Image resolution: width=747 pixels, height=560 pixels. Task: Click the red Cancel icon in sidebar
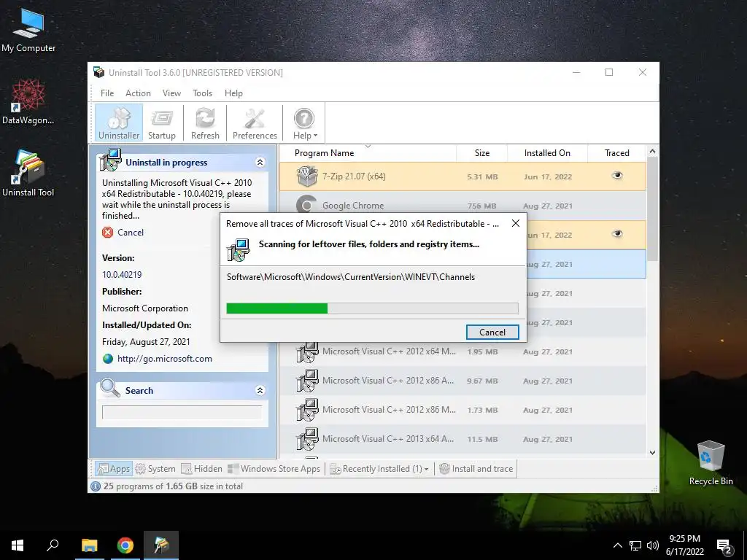pos(108,233)
